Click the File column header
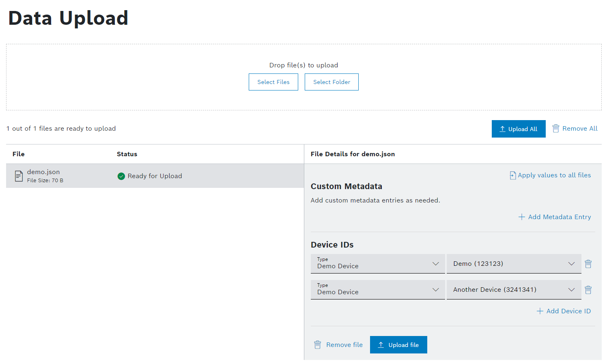 click(19, 154)
